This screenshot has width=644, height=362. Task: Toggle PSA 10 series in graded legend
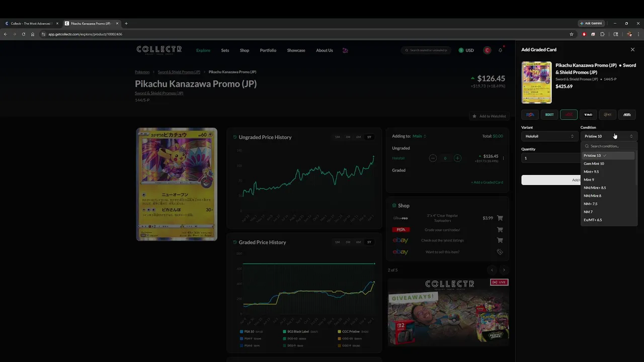[252, 332]
